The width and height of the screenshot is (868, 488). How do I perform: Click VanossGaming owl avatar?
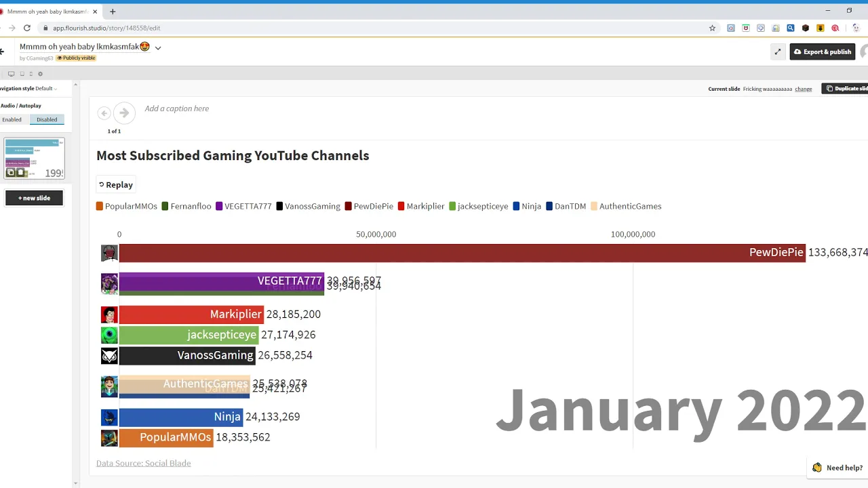pyautogui.click(x=109, y=355)
